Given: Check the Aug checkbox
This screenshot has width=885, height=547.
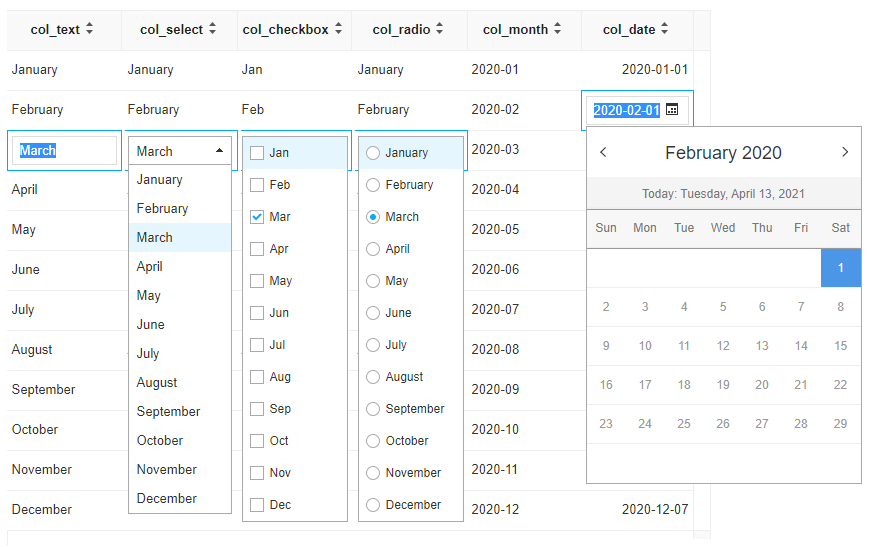Looking at the screenshot, I should (x=257, y=377).
